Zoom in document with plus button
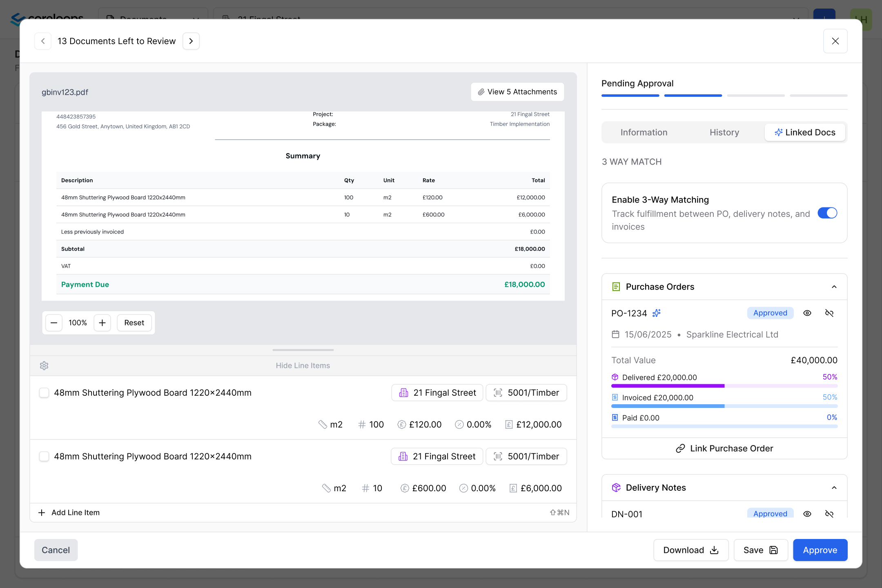 pos(102,323)
